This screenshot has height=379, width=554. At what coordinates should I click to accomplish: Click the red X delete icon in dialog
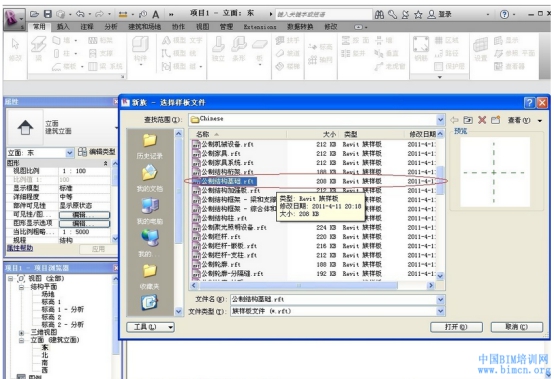[482, 120]
